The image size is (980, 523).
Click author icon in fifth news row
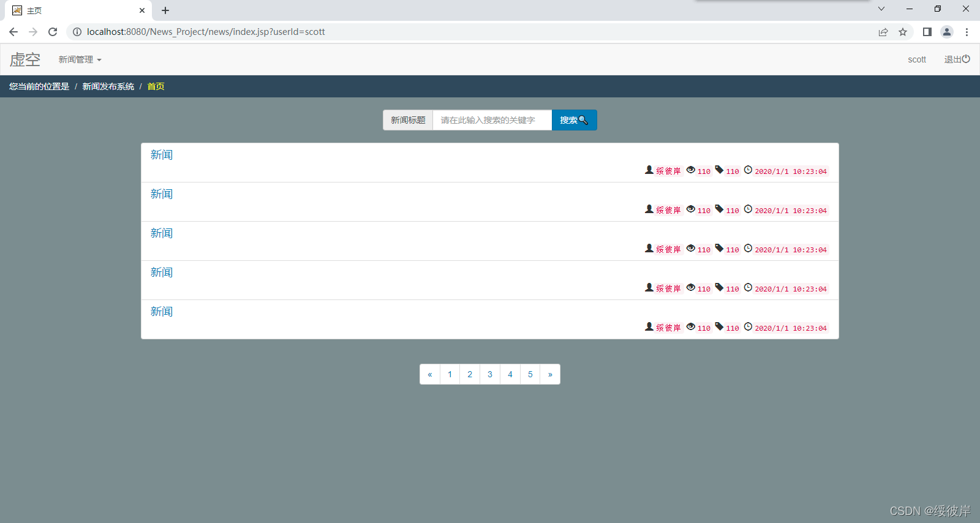click(649, 326)
